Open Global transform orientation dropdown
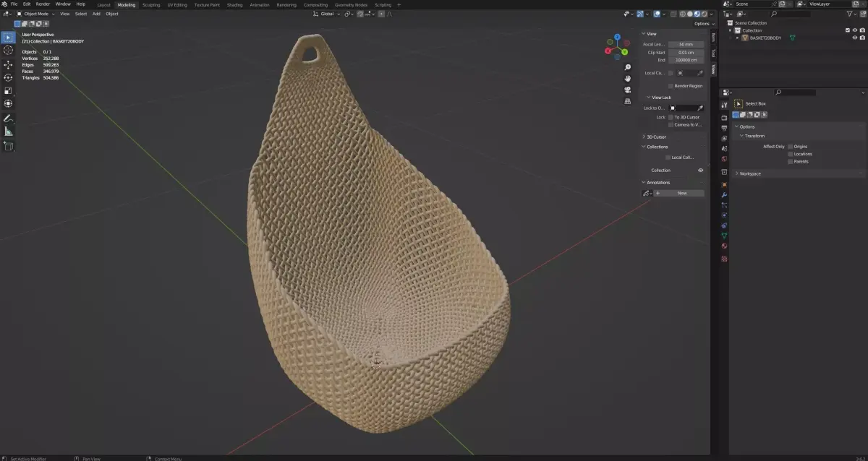 [x=328, y=14]
